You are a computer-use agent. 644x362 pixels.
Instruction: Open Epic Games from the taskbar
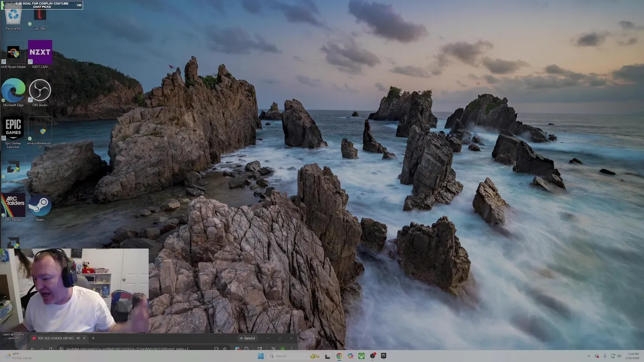pos(383,356)
